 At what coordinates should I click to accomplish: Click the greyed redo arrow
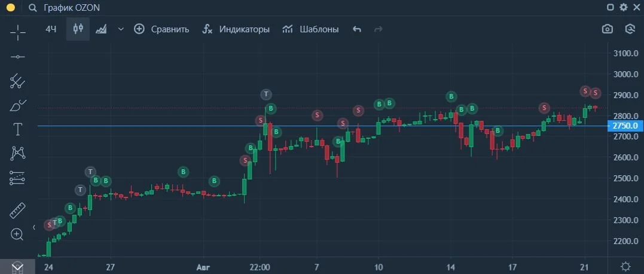tap(379, 29)
